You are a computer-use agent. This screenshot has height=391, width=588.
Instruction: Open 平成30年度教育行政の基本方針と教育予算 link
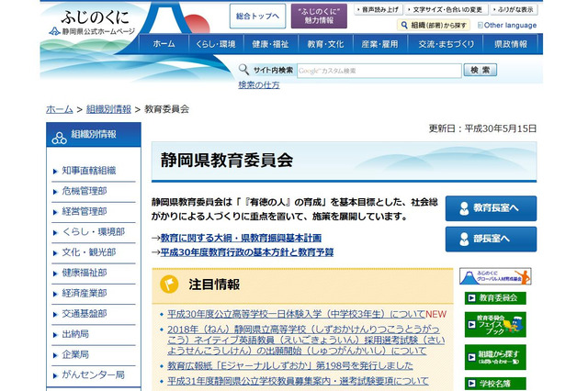(x=247, y=252)
